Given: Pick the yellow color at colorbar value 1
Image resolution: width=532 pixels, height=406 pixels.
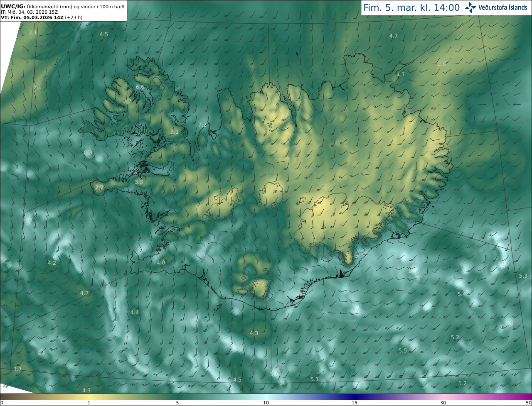Looking at the screenshot, I should coord(89,396).
